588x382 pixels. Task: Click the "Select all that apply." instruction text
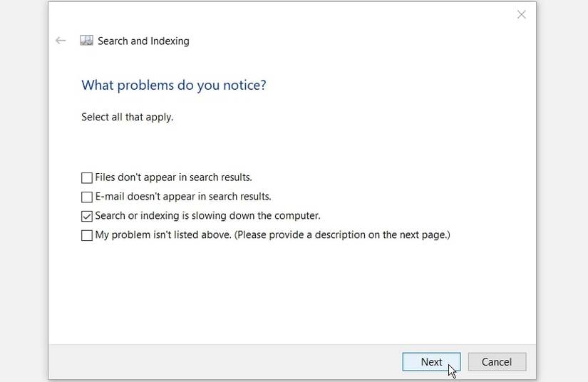point(127,117)
